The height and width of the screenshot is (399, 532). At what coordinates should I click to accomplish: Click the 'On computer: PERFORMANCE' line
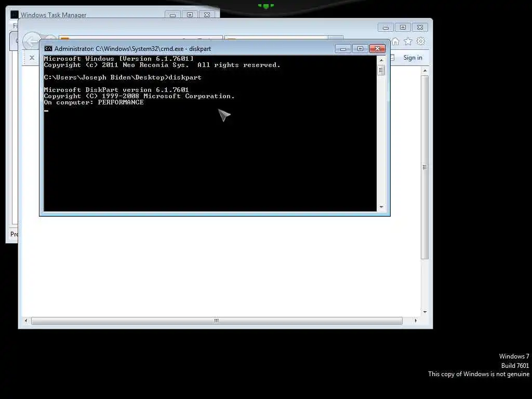(94, 102)
